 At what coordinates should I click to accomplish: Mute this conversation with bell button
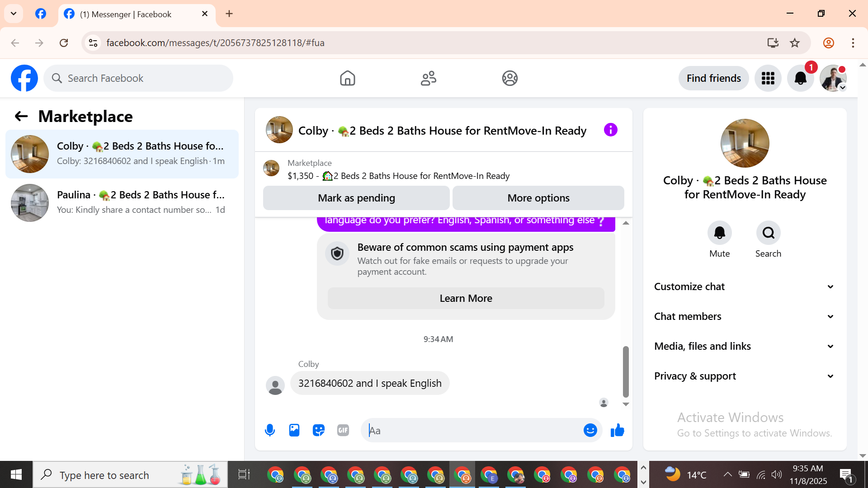point(719,233)
